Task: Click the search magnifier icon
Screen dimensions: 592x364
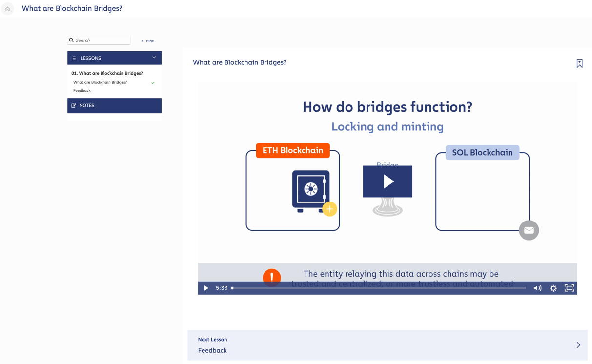Action: pyautogui.click(x=71, y=40)
